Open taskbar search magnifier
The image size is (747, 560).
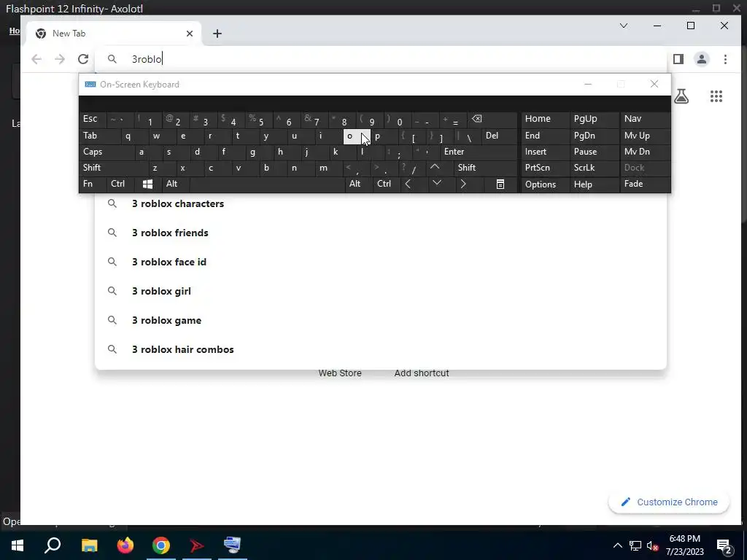click(x=53, y=545)
